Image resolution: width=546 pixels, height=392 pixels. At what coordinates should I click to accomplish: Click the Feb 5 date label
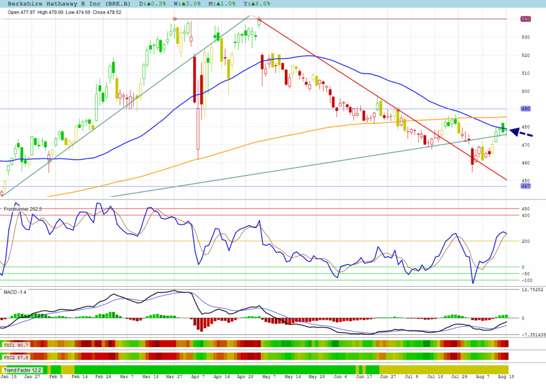coord(55,377)
